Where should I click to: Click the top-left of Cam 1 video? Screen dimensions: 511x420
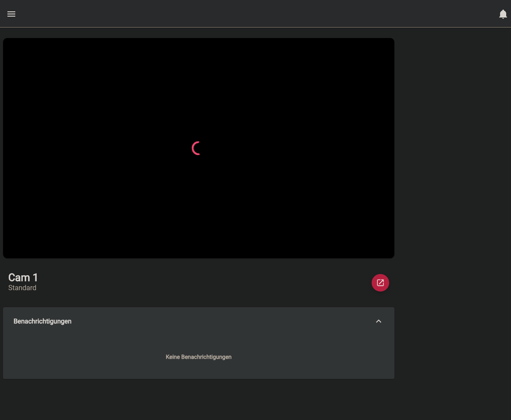pos(17,50)
